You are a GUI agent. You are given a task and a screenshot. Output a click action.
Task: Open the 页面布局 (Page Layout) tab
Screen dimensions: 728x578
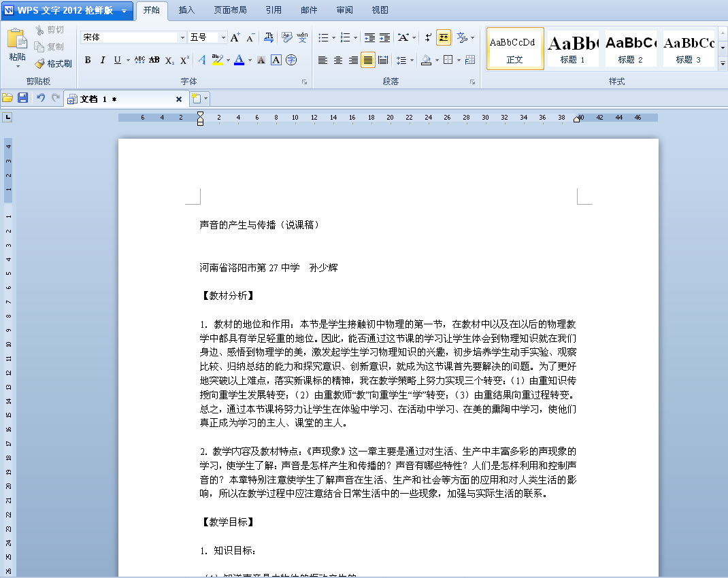[230, 10]
